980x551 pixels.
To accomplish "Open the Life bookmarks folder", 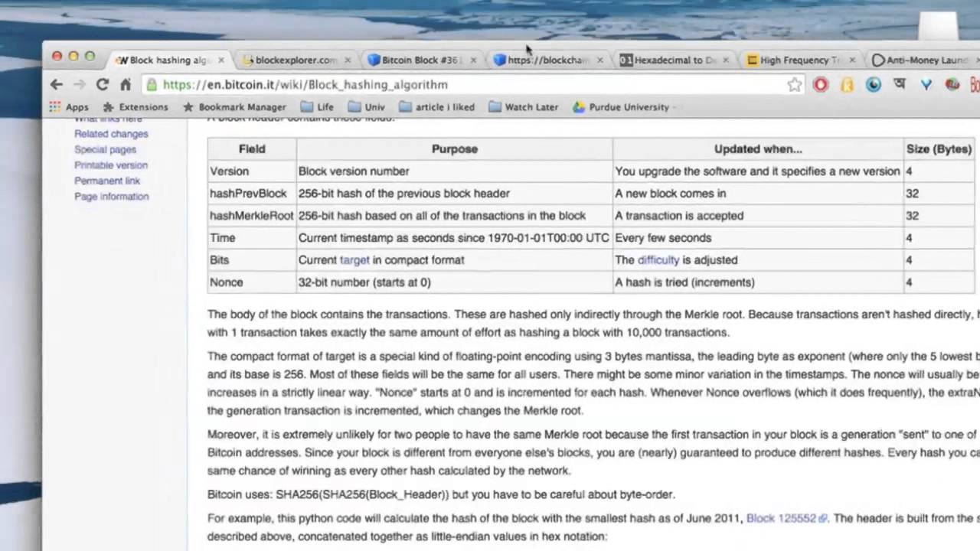I will [x=317, y=107].
